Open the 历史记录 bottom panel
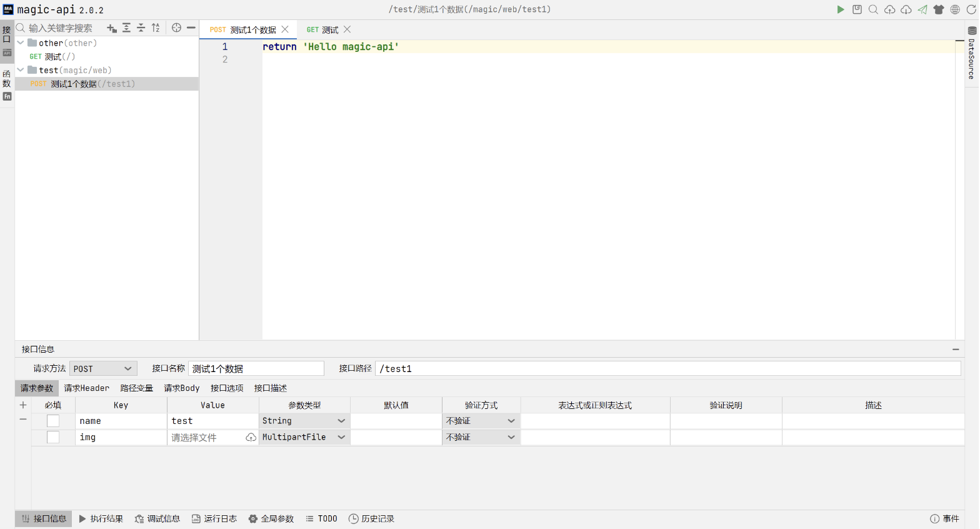980x529 pixels. (371, 519)
